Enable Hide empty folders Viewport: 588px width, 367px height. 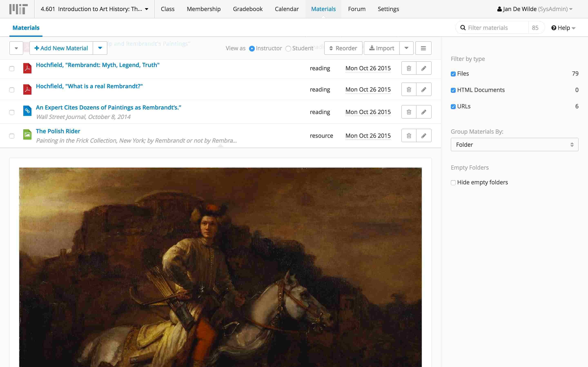453,182
